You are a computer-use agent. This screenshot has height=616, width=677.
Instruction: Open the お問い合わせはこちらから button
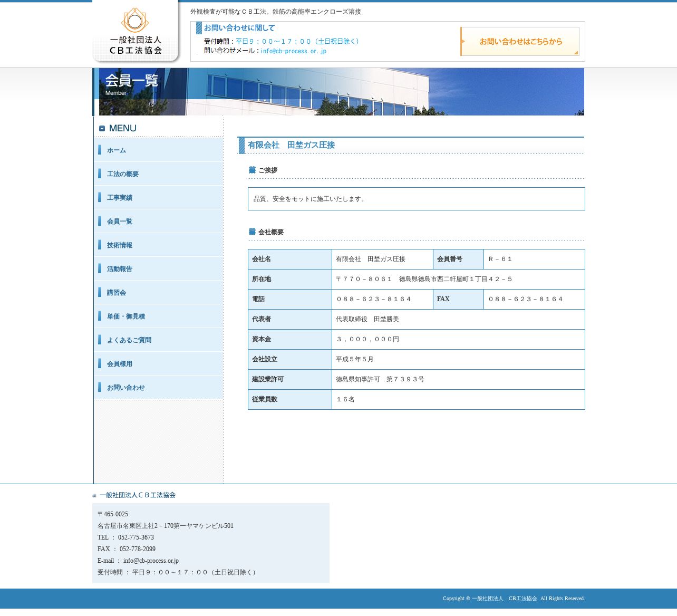click(520, 41)
